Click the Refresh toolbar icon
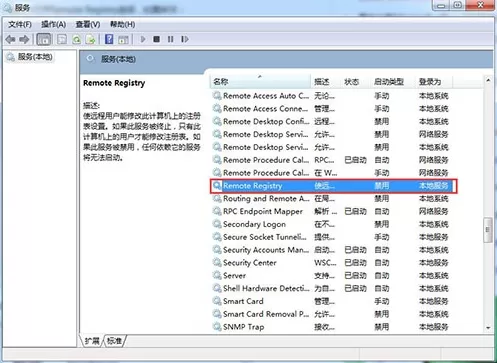The height and width of the screenshot is (363, 497). click(76, 39)
